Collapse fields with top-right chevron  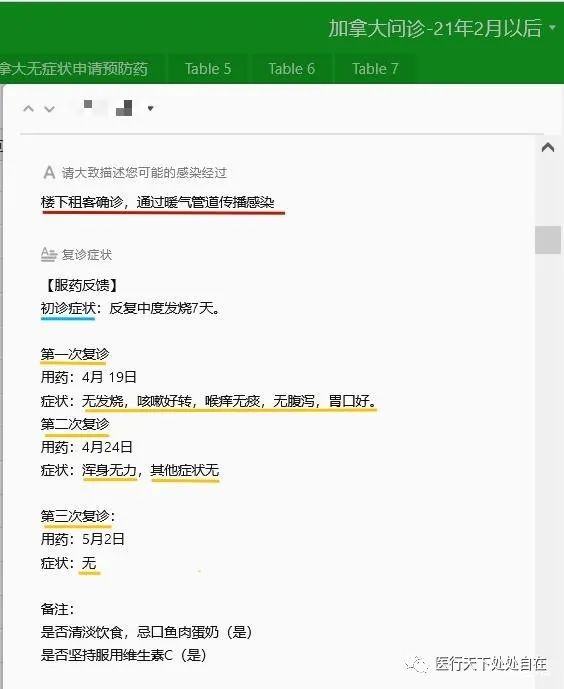click(548, 147)
